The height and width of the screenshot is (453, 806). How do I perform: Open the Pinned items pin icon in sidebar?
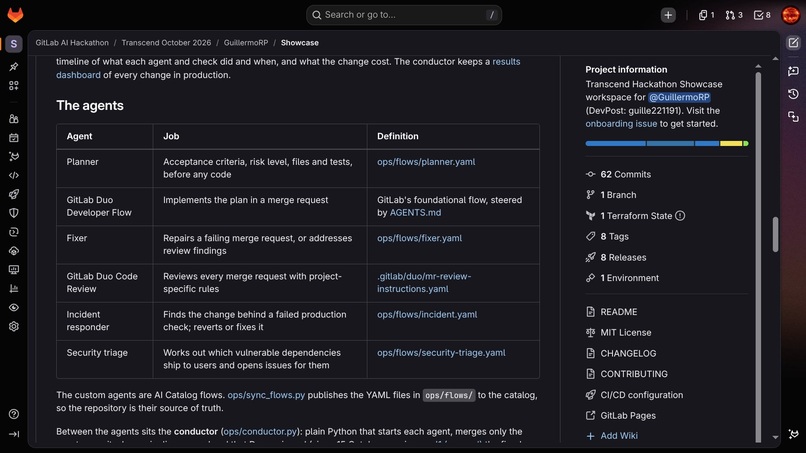[14, 66]
